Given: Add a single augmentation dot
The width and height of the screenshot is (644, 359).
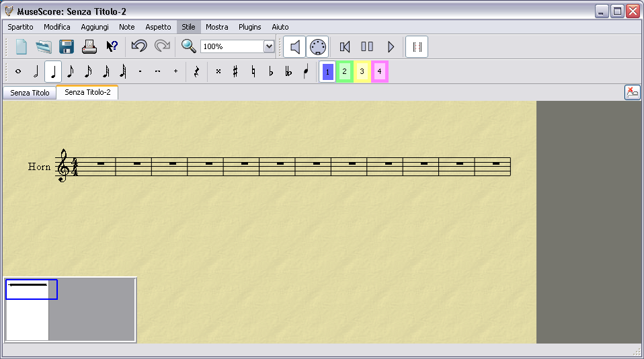Looking at the screenshot, I should 140,71.
